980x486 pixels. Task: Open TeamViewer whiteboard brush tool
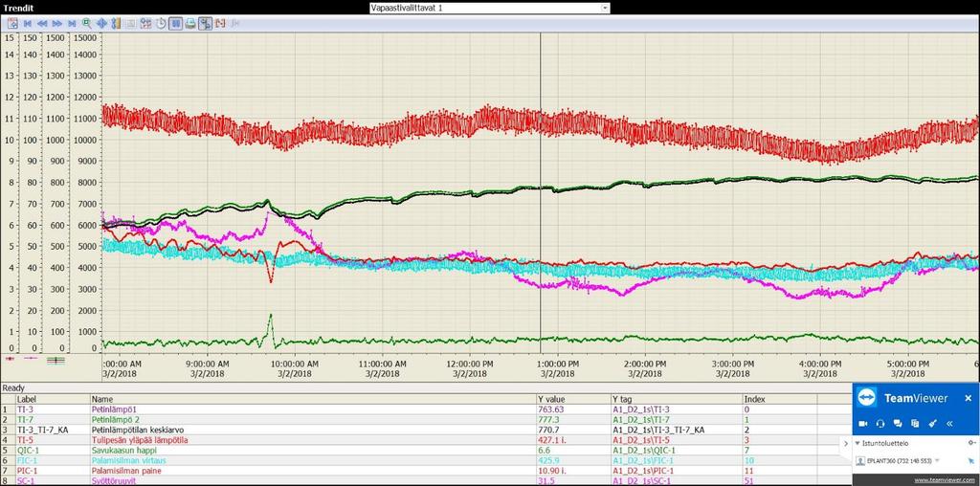tap(932, 424)
